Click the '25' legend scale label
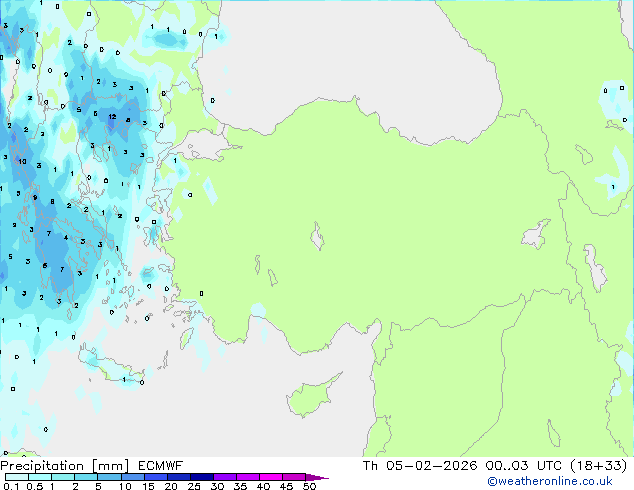634x490 pixels. tap(194, 486)
